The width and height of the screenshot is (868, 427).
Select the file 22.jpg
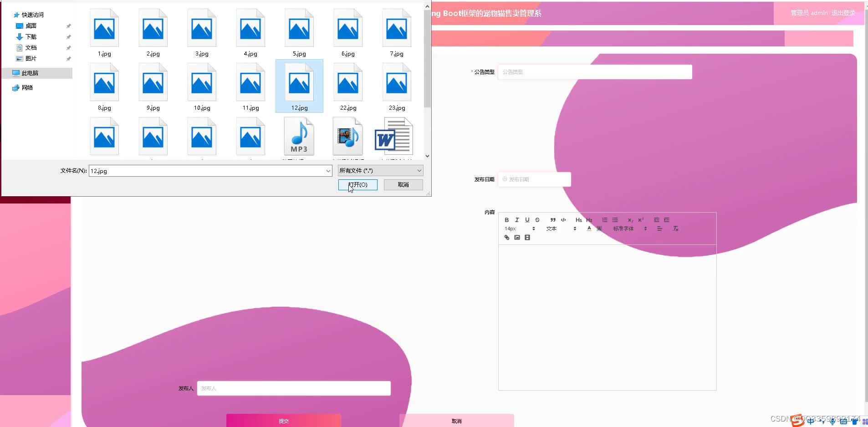point(348,86)
